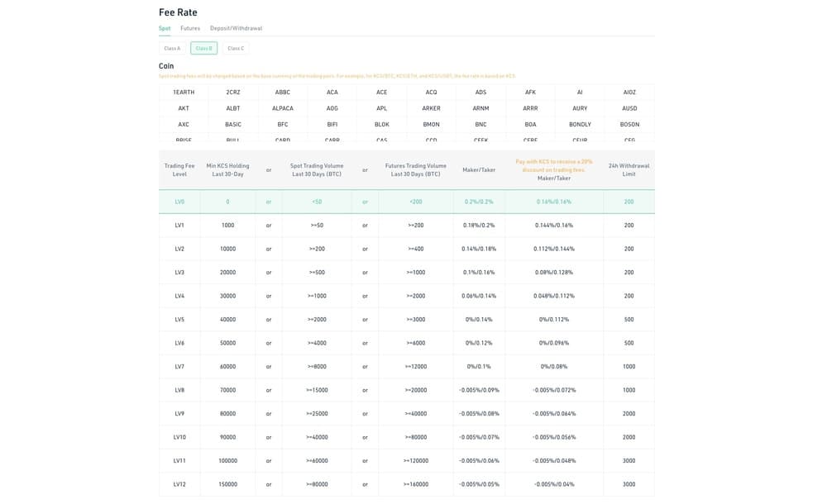
Task: Click the LV12 level cell
Action: pos(179,484)
